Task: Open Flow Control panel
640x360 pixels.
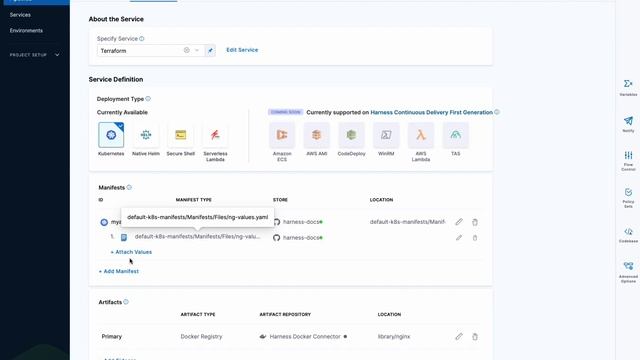Action: coord(628,161)
